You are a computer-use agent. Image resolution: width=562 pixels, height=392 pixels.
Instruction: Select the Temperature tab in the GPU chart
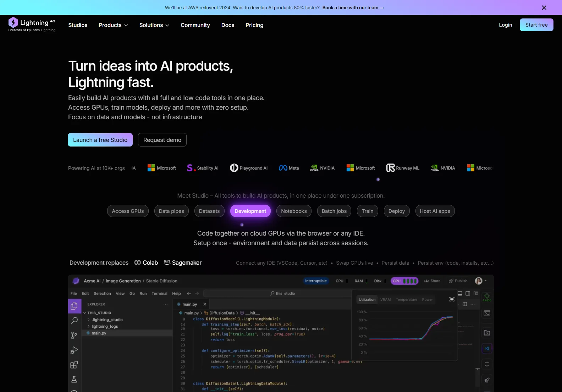point(407,299)
